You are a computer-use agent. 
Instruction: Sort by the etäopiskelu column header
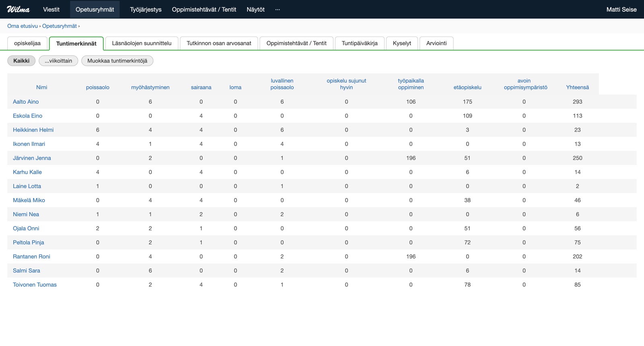coord(467,87)
